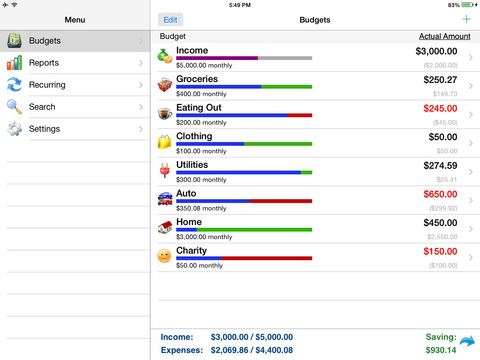Tap the Auto cars icon
The height and width of the screenshot is (360, 480).
[165, 199]
